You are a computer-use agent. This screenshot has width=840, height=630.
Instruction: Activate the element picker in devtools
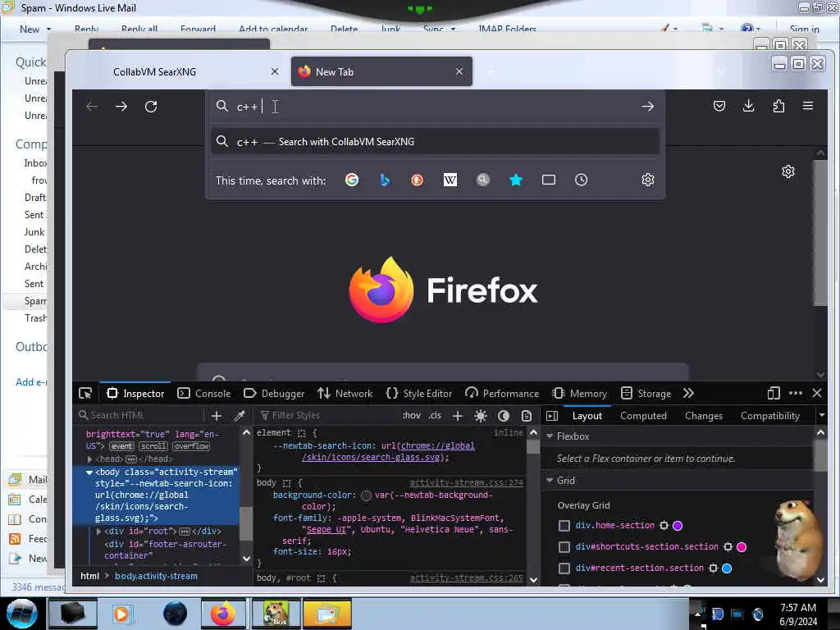tap(85, 393)
